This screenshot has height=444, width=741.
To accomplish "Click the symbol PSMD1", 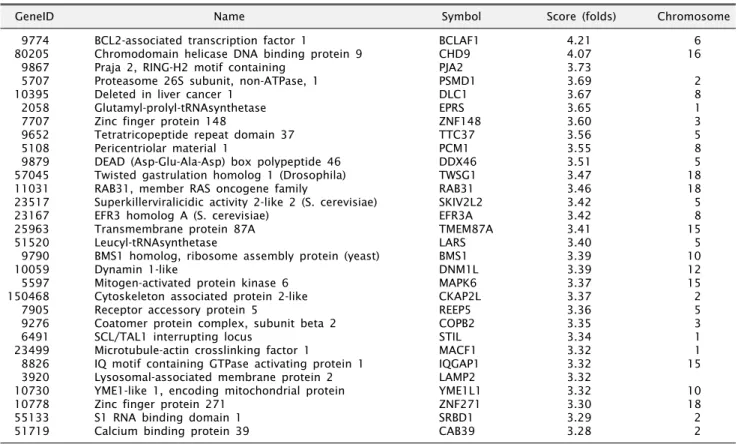I will [x=457, y=81].
